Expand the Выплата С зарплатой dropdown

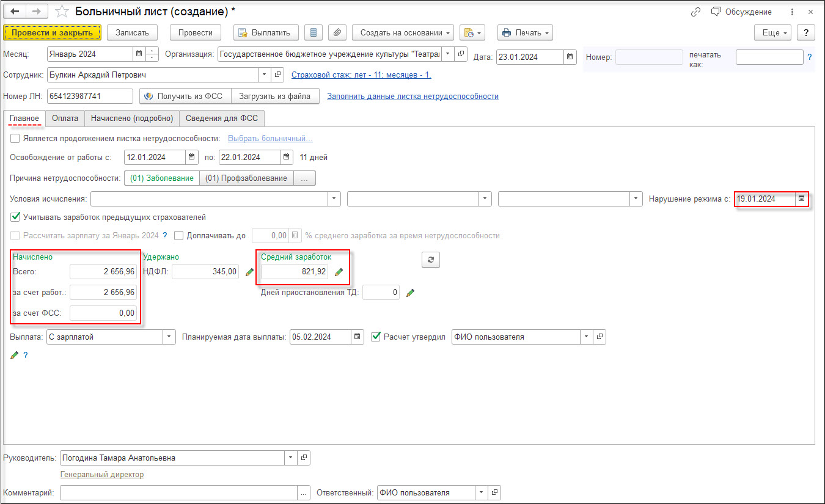pos(169,337)
